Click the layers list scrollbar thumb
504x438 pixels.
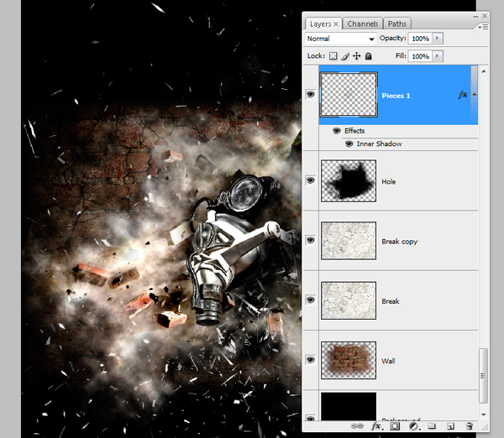[x=483, y=376]
